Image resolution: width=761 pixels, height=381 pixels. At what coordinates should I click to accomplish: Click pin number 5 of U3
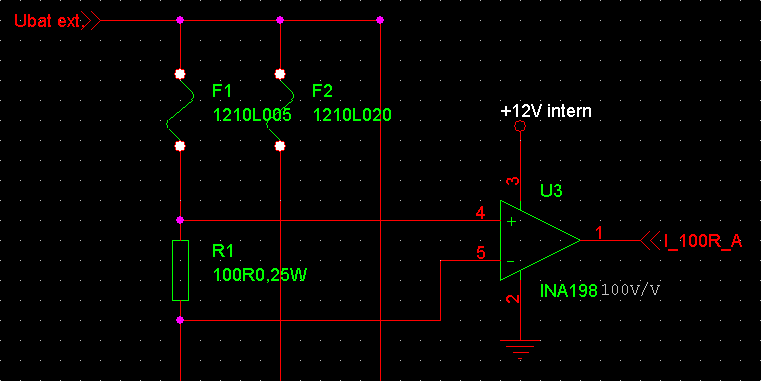coord(481,253)
